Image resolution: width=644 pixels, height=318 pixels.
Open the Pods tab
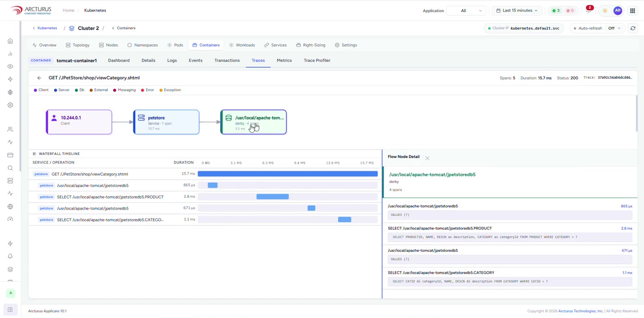tap(175, 45)
